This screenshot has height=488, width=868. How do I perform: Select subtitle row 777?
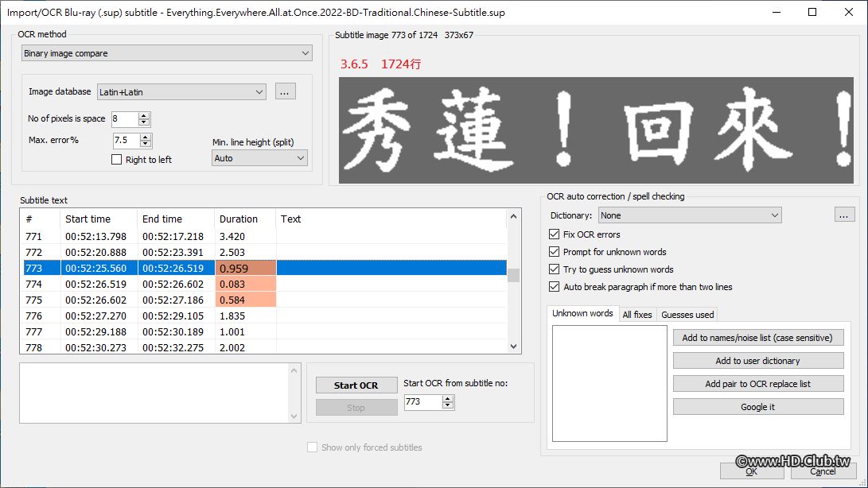(x=265, y=332)
